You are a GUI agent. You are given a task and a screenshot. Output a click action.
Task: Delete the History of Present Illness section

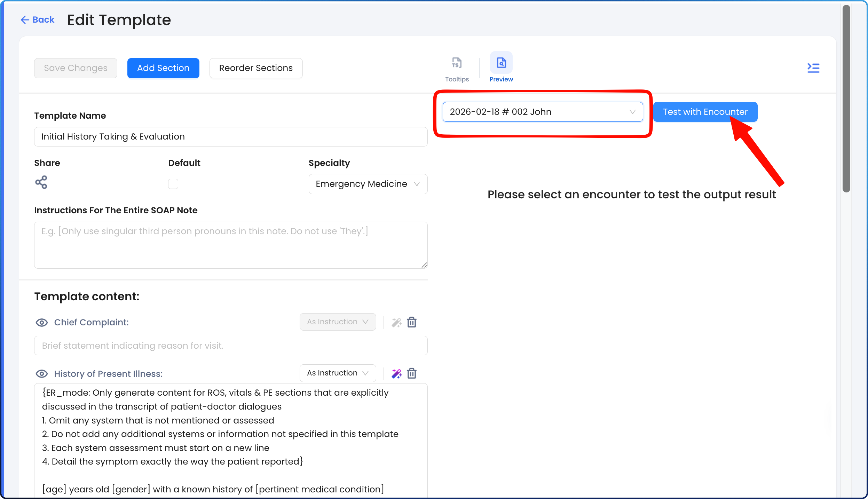[412, 373]
